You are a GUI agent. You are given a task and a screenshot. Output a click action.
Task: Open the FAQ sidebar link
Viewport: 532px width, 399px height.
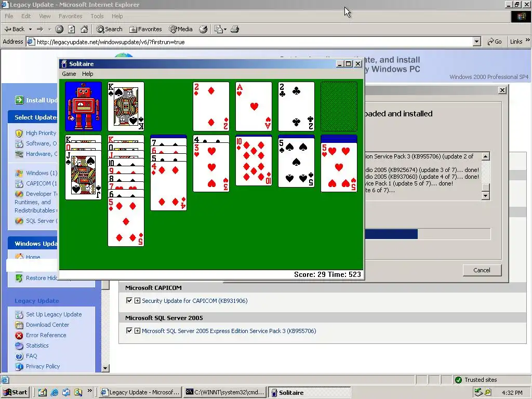[32, 356]
